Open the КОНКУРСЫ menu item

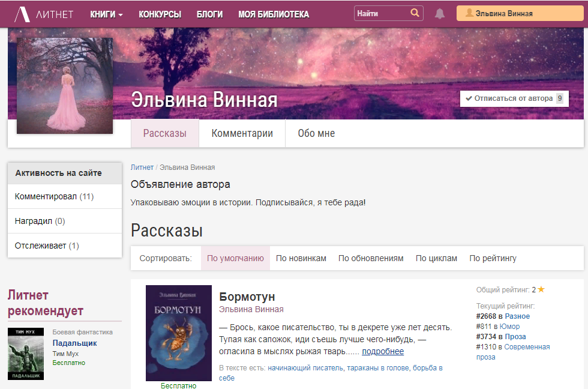click(x=160, y=13)
